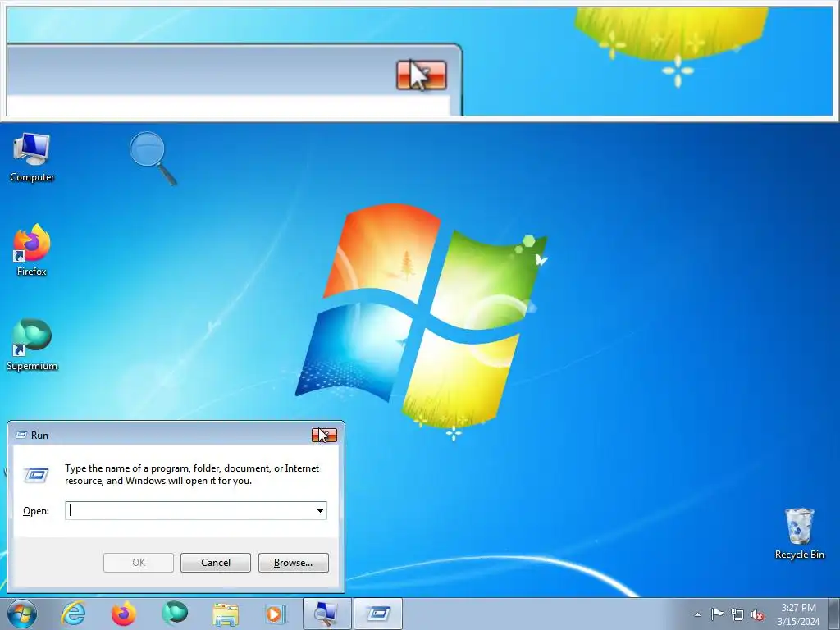
Task: Open the network tray icon
Action: click(x=737, y=614)
